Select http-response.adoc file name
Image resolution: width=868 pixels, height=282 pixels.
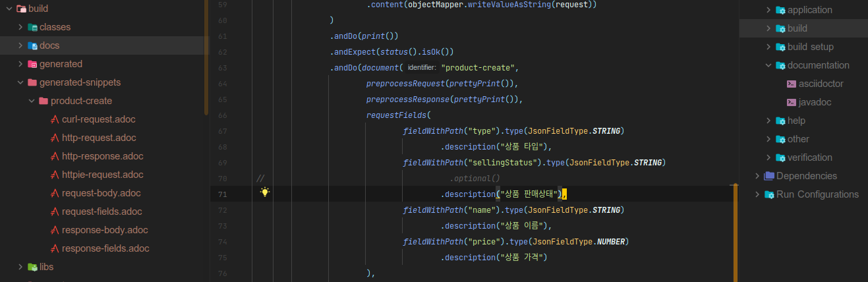pos(103,156)
